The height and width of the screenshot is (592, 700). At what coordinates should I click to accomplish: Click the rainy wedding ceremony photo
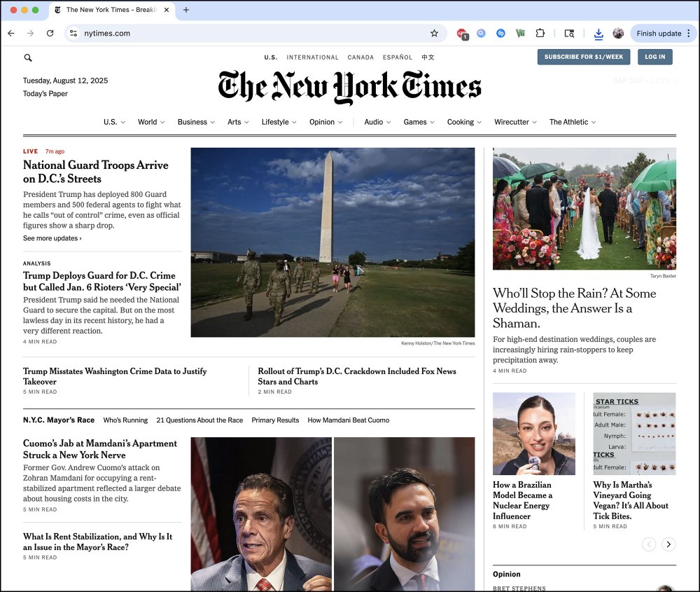coord(584,209)
